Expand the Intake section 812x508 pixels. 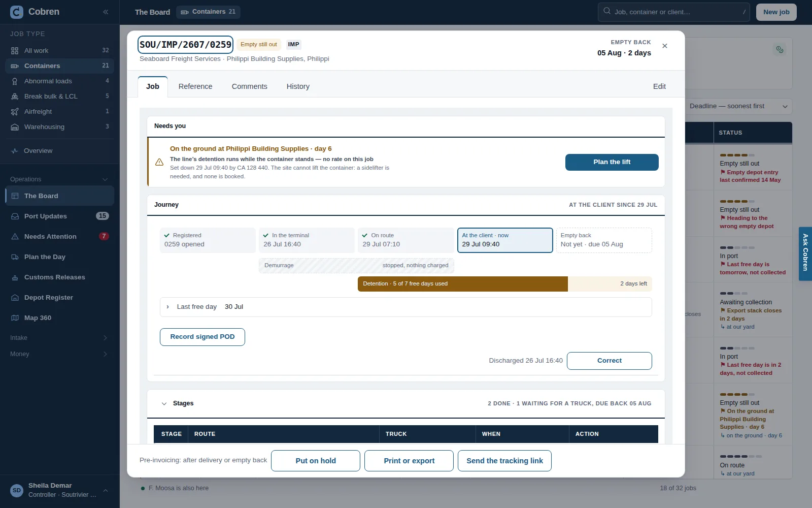coord(59,338)
